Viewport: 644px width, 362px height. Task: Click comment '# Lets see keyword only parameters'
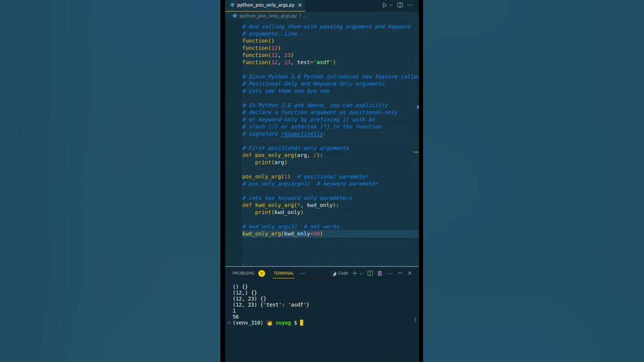297,198
